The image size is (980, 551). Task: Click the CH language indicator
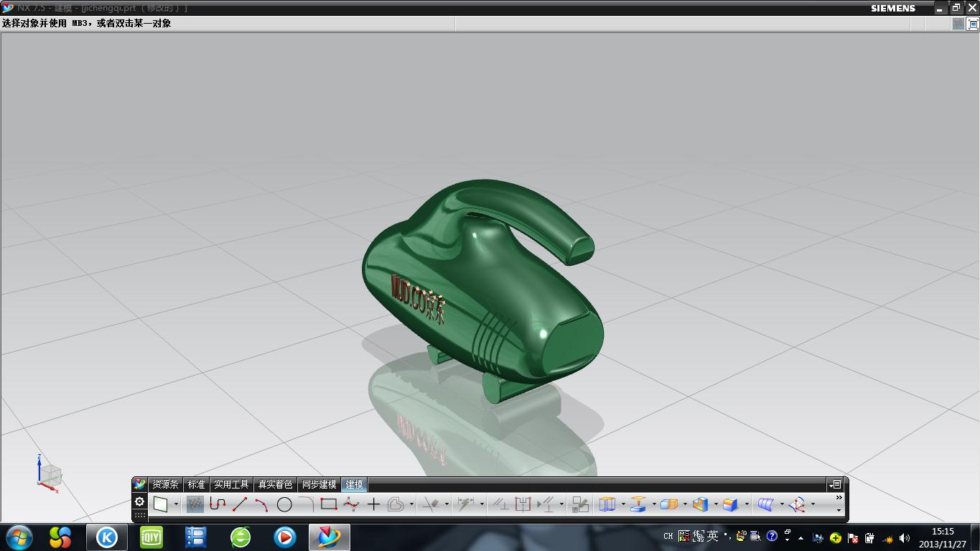pos(668,536)
